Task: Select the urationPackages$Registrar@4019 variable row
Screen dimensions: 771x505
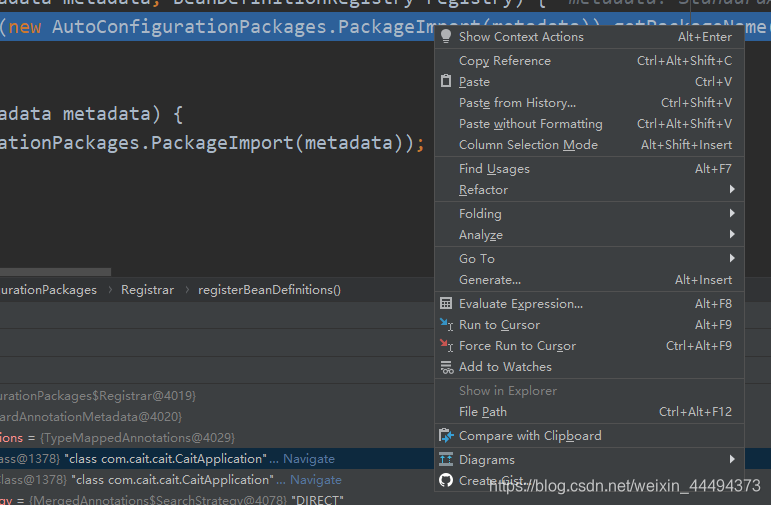Action: pos(216,395)
